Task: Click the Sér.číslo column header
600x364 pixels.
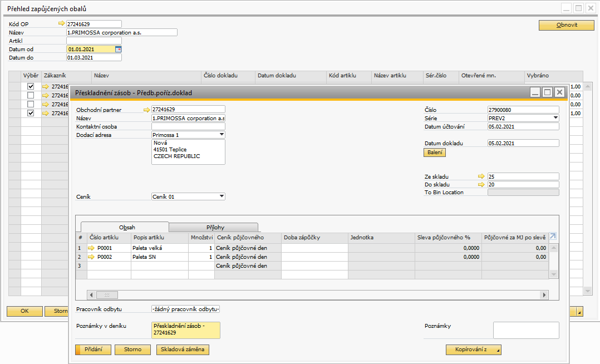Action: coord(441,76)
